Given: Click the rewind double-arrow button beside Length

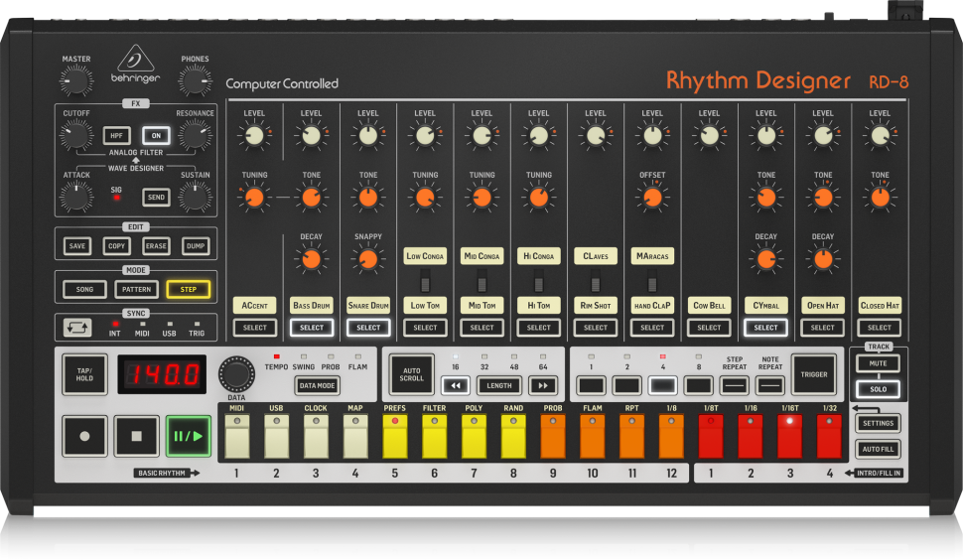Looking at the screenshot, I should click(456, 385).
